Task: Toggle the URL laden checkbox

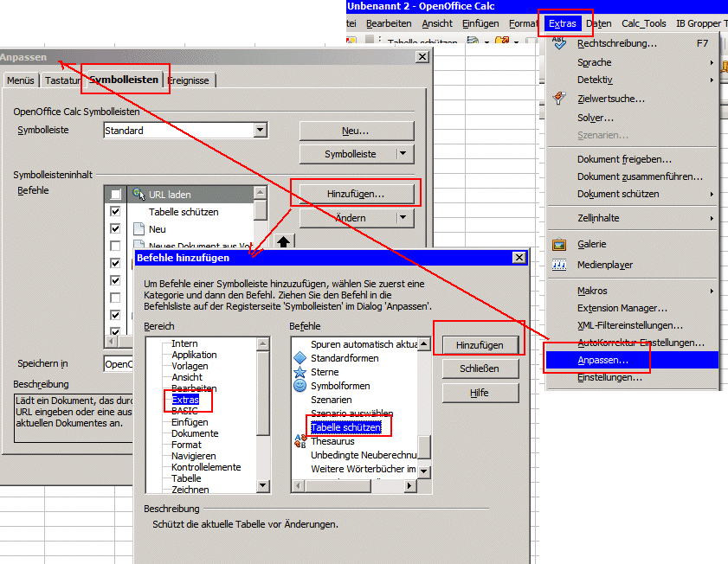Action: 116,195
